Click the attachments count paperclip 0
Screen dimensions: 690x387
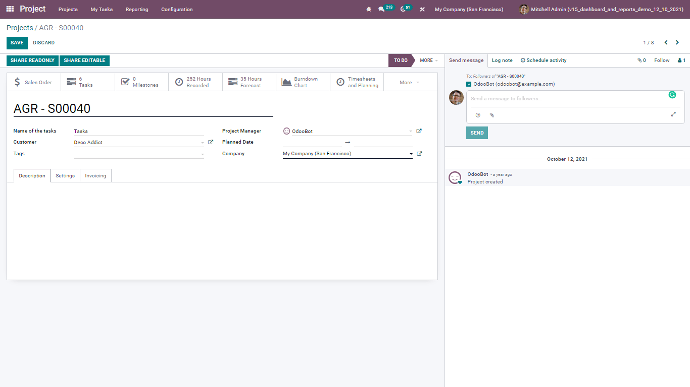tap(642, 60)
